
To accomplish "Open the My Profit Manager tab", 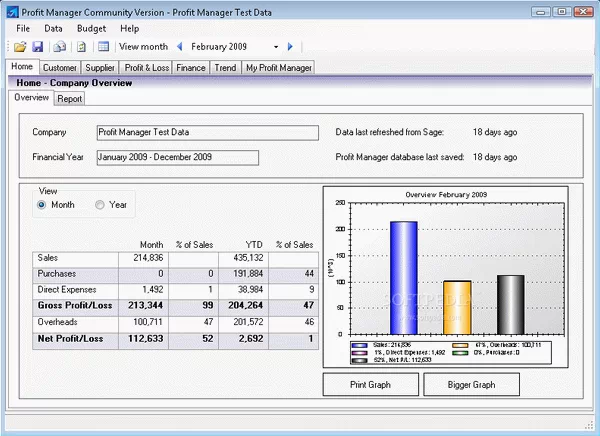I will pyautogui.click(x=279, y=68).
